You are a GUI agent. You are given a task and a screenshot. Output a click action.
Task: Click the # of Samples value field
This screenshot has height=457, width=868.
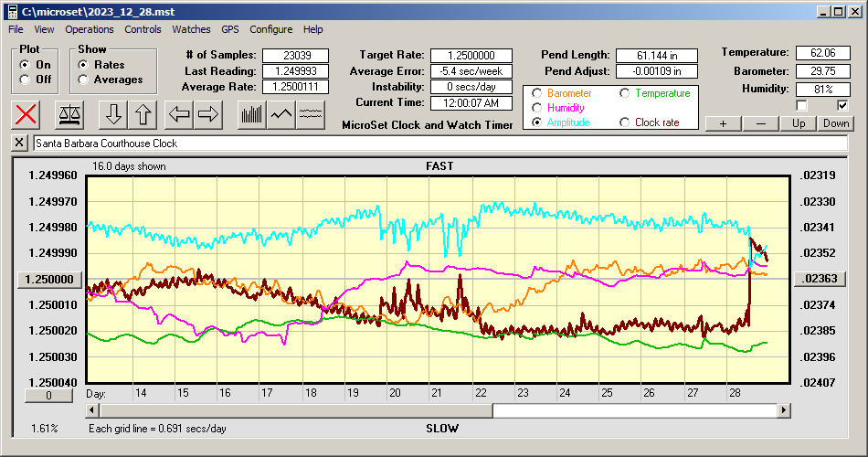[x=296, y=56]
